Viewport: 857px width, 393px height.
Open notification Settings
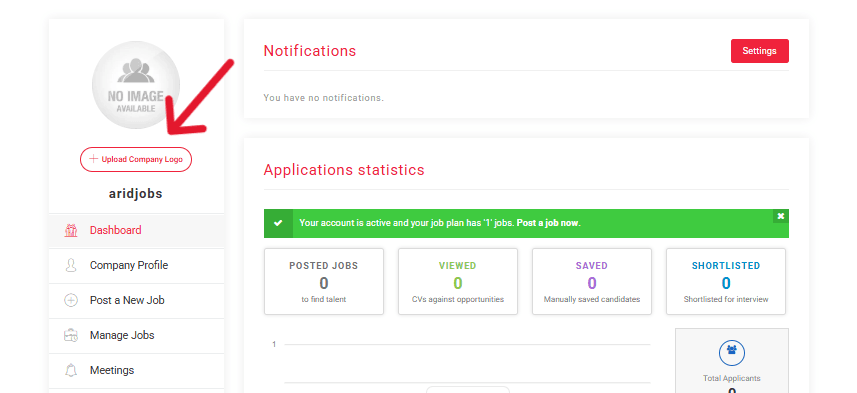[x=760, y=51]
